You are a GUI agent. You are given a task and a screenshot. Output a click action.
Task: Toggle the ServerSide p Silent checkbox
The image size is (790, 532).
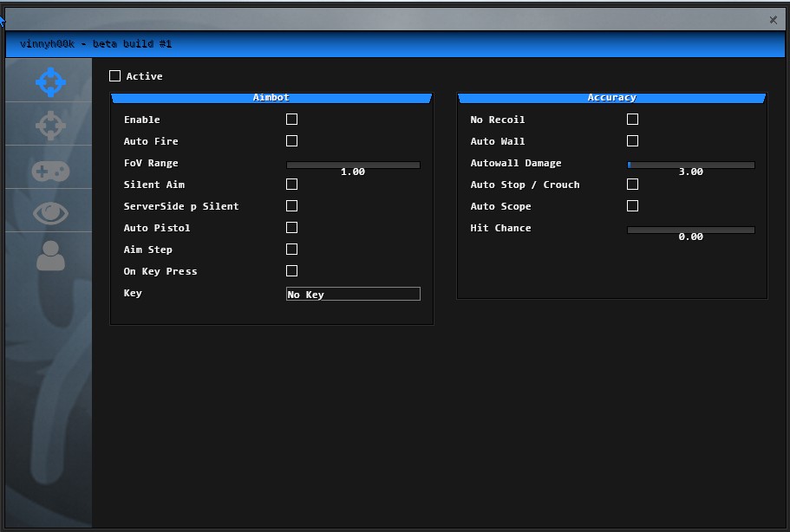292,206
